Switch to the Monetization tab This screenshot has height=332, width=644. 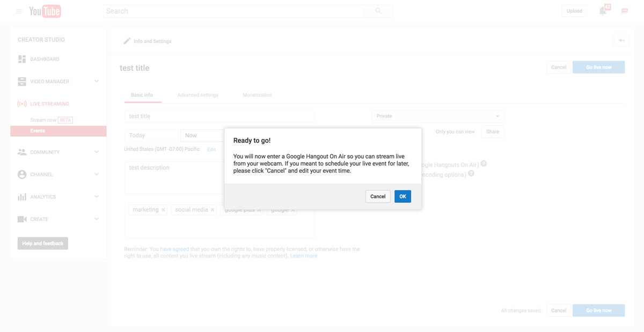[x=257, y=95]
